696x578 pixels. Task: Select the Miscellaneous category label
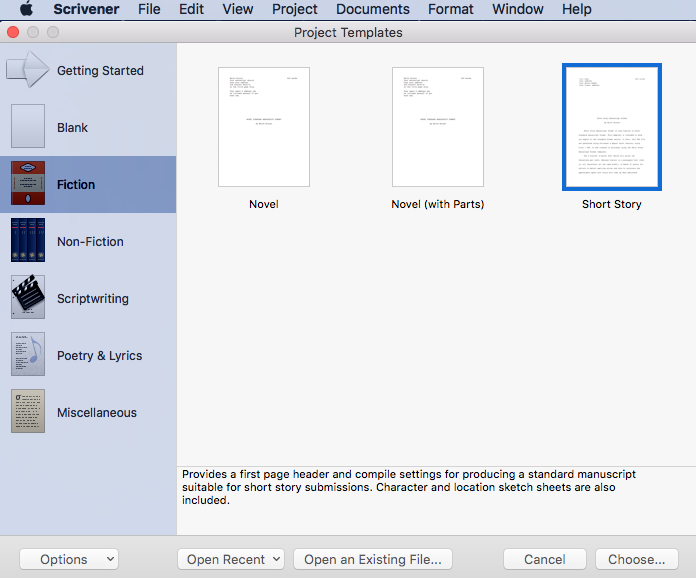click(x=97, y=412)
